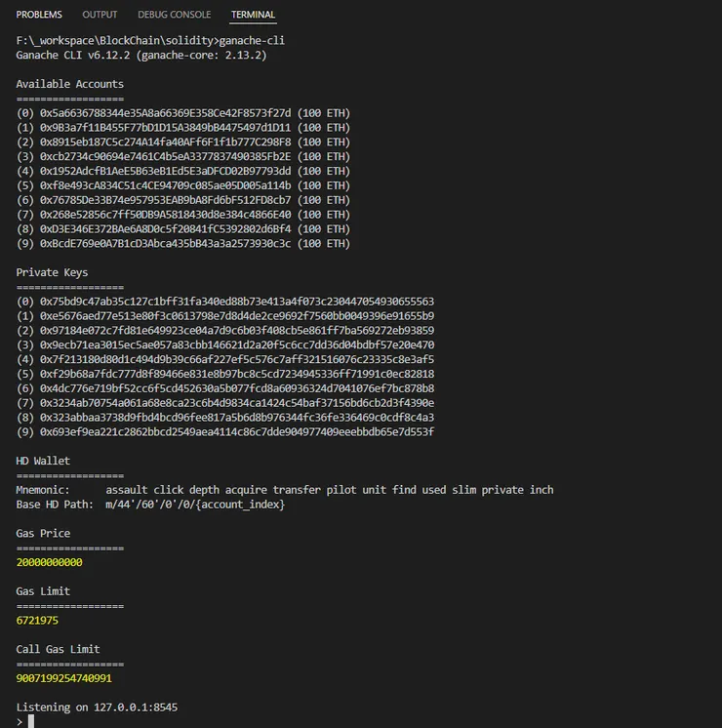Select the DEBUG CONSOLE tab
This screenshot has height=728, width=722.
174,15
